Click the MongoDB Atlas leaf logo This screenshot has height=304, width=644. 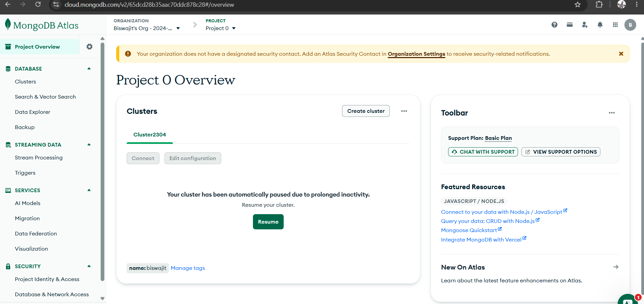click(8, 25)
